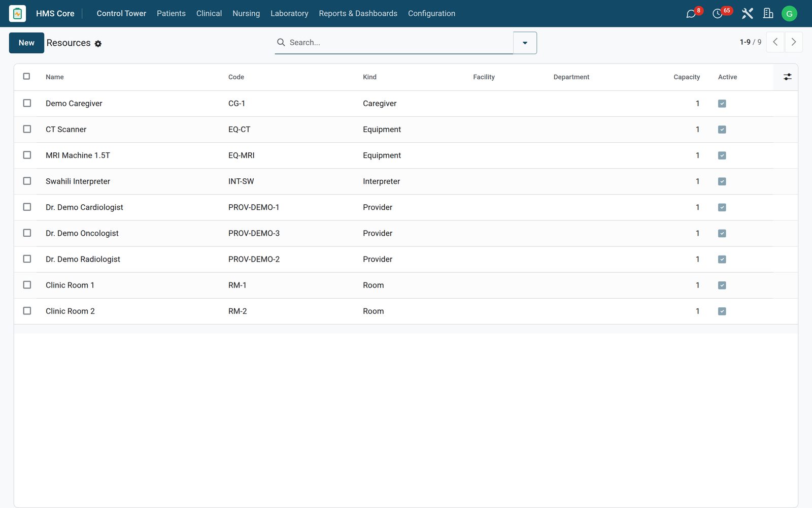Image resolution: width=812 pixels, height=508 pixels.
Task: Open the green user avatar menu
Action: (789, 14)
